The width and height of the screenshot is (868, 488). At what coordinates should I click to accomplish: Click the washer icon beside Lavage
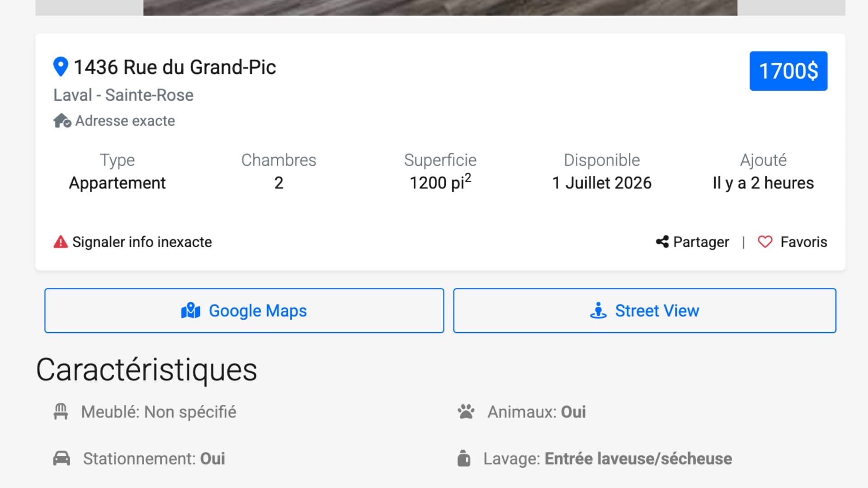click(464, 458)
